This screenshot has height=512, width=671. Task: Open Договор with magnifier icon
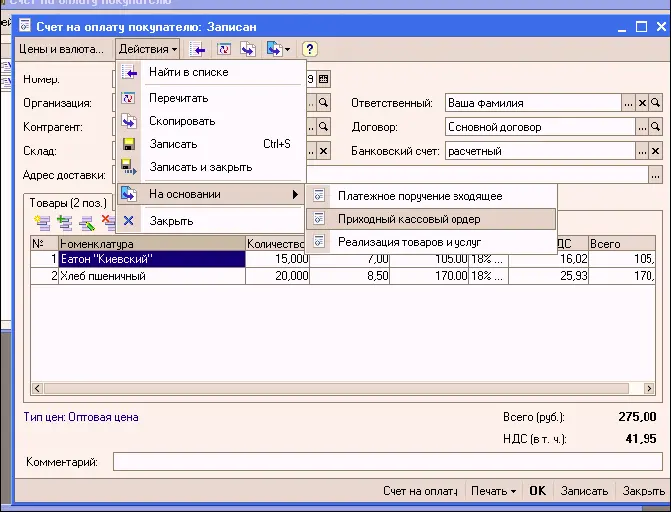pyautogui.click(x=655, y=127)
